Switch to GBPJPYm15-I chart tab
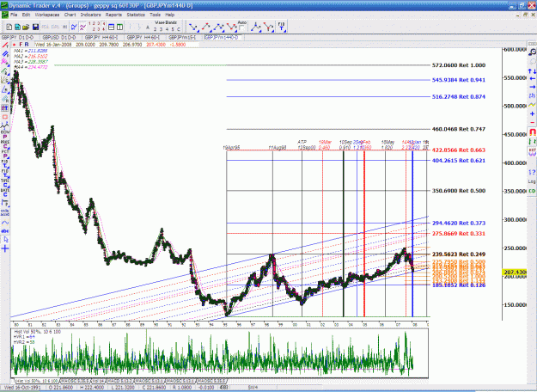The height and width of the screenshot is (392, 537). coord(183,37)
